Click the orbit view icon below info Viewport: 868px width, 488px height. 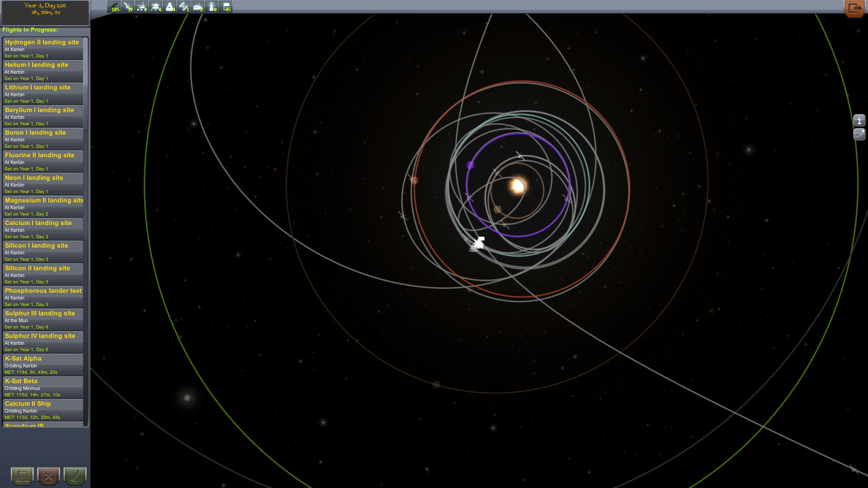[859, 134]
